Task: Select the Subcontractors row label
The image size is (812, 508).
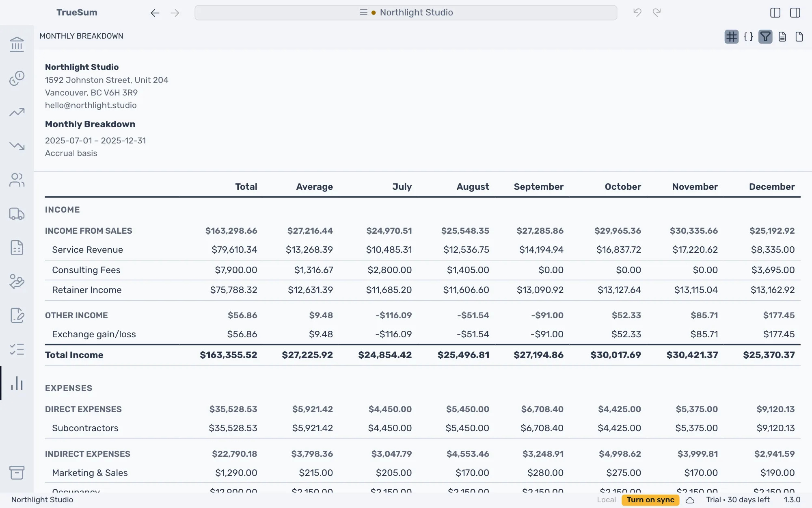Action: (x=85, y=428)
